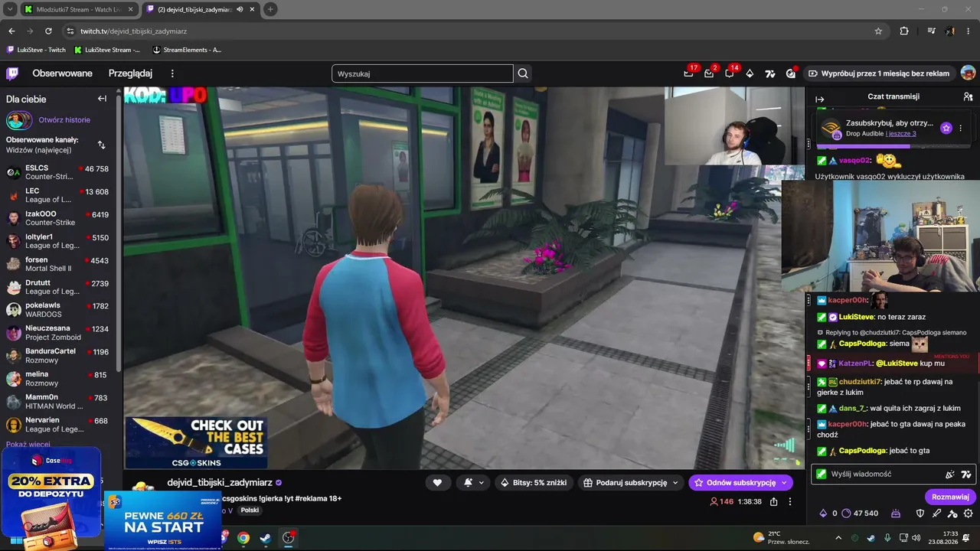The image size is (980, 551).
Task: Click the search magnifier button
Action: tap(523, 73)
